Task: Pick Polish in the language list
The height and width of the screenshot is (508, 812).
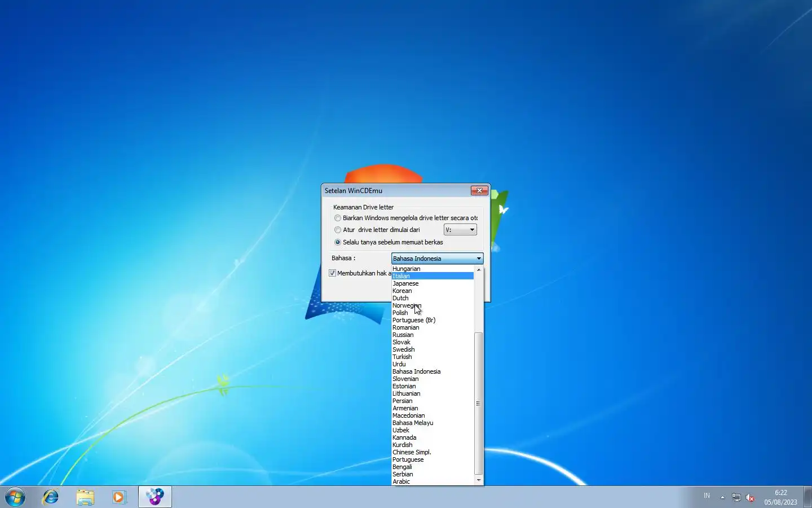Action: coord(433,313)
